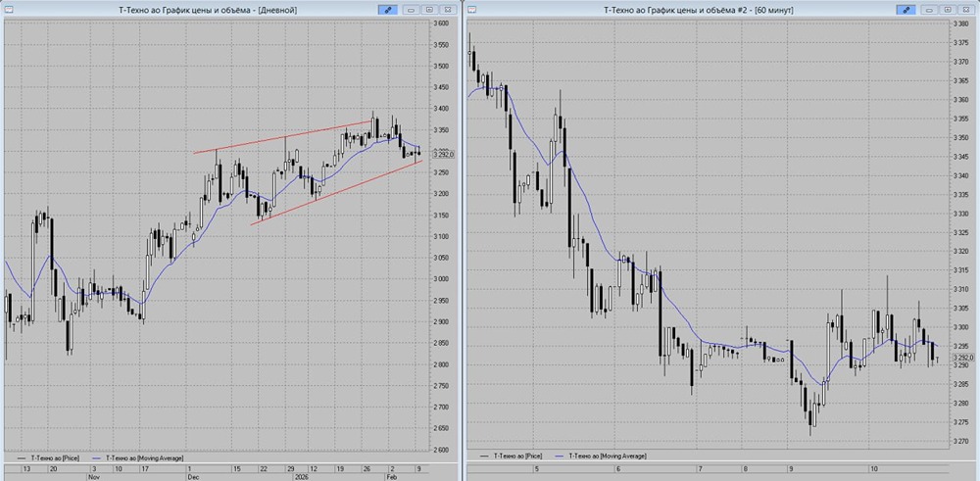Click the 3 600 value on the daily price axis
980x481 pixels.
(441, 24)
